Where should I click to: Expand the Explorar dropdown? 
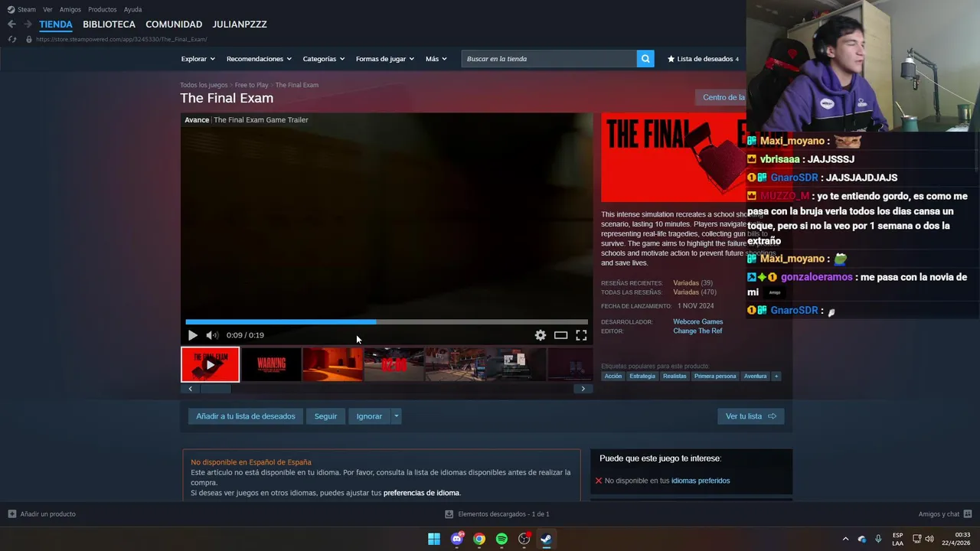tap(198, 59)
